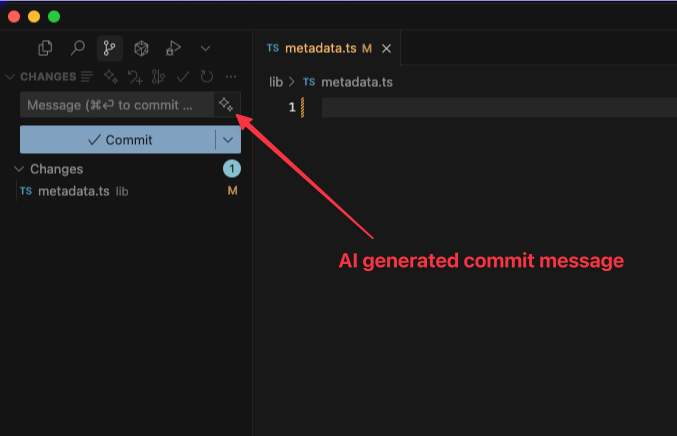Click the lib breadcrumb segment
Image resolution: width=677 pixels, height=436 pixels.
point(276,82)
